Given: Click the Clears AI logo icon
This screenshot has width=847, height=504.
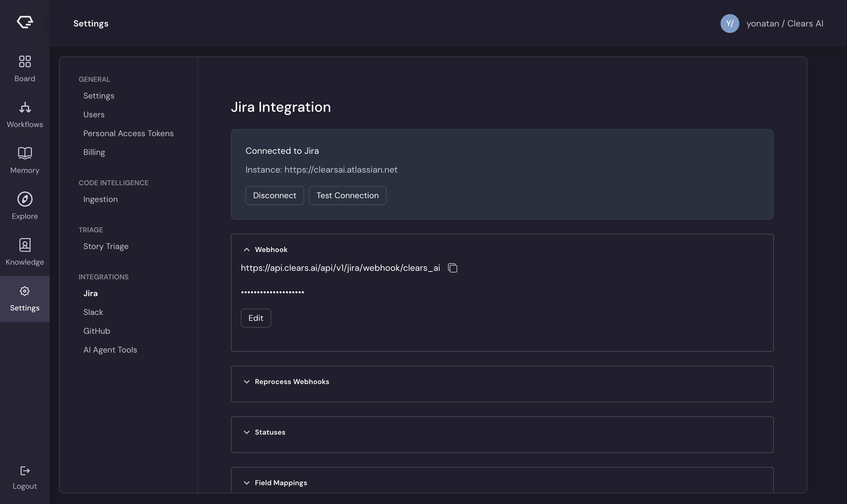Looking at the screenshot, I should tap(25, 22).
